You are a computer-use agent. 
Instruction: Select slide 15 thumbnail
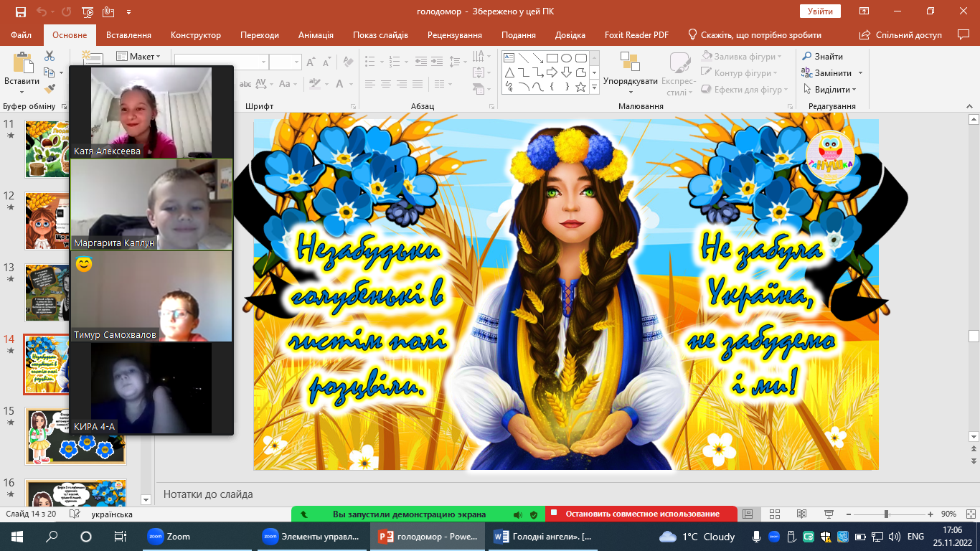click(x=75, y=436)
